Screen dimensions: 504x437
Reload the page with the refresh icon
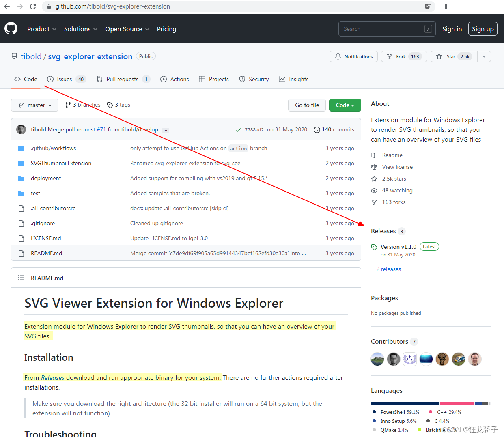click(x=33, y=6)
